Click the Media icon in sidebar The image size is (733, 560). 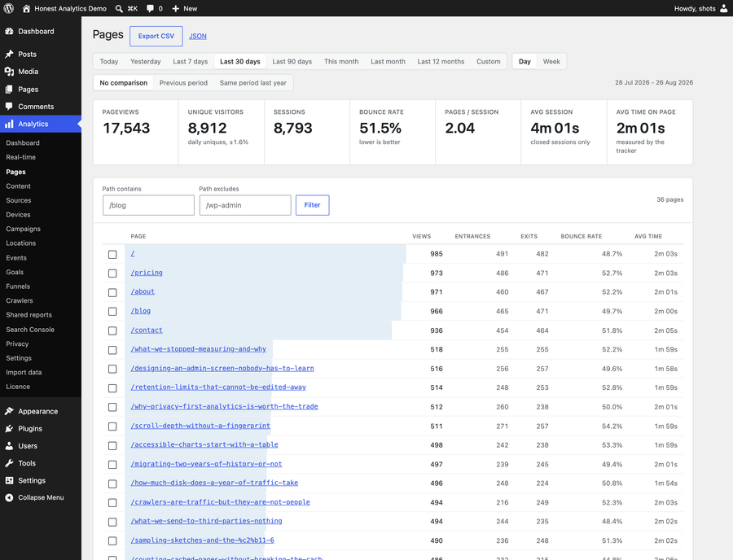point(9,72)
